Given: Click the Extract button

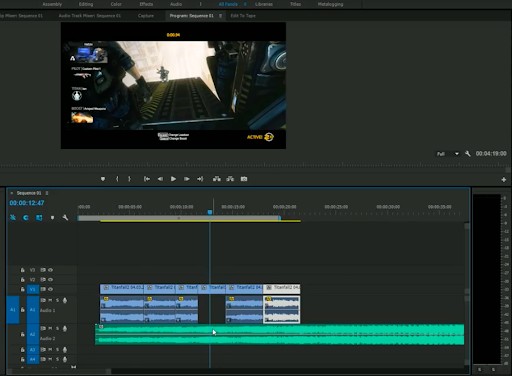Looking at the screenshot, I should pos(230,179).
